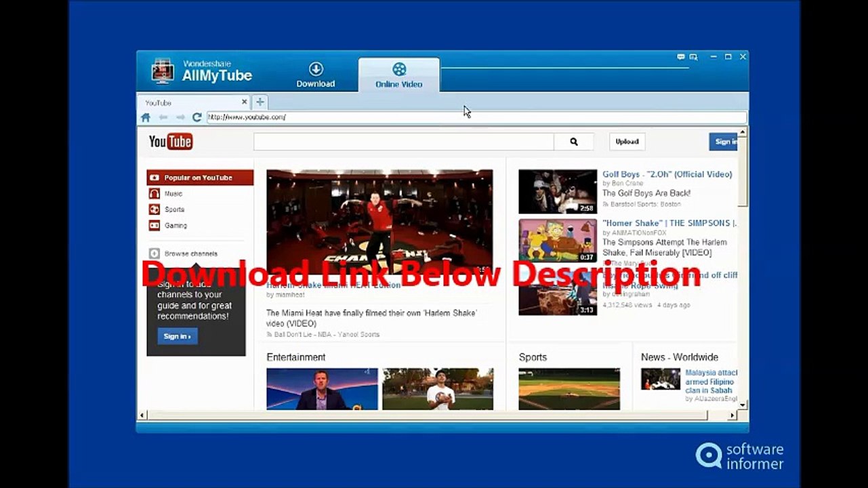The height and width of the screenshot is (488, 868).
Task: Focus the URL address bar
Action: pyautogui.click(x=476, y=117)
